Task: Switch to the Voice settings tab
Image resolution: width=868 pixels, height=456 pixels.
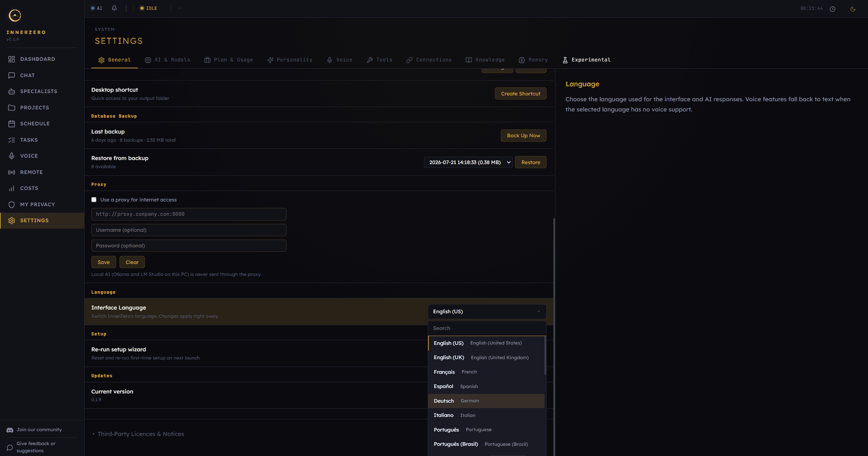Action: (339, 60)
